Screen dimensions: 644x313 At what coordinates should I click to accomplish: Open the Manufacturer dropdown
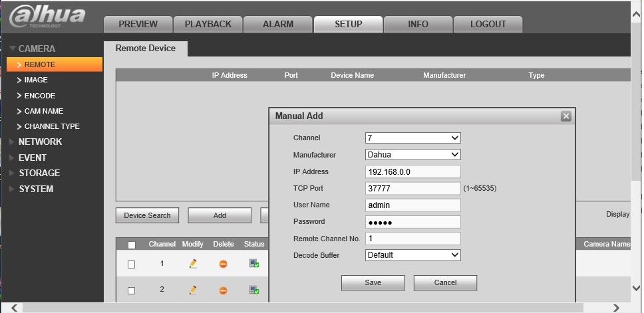(x=412, y=155)
